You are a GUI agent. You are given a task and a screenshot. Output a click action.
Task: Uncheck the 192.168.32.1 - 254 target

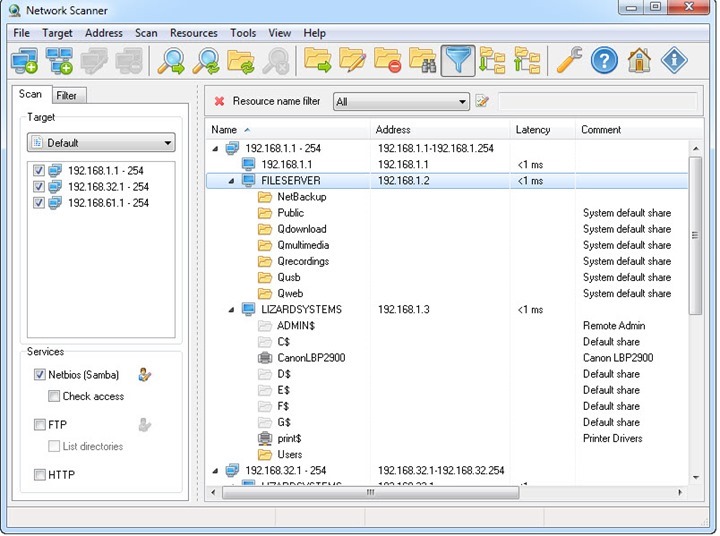coord(39,186)
